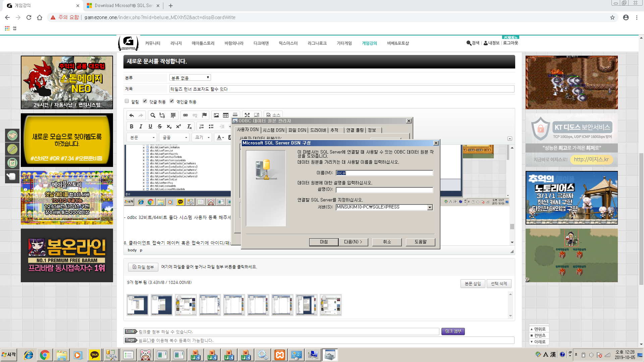The image size is (644, 362).
Task: Click the Remove Format icon
Action: 189,126
